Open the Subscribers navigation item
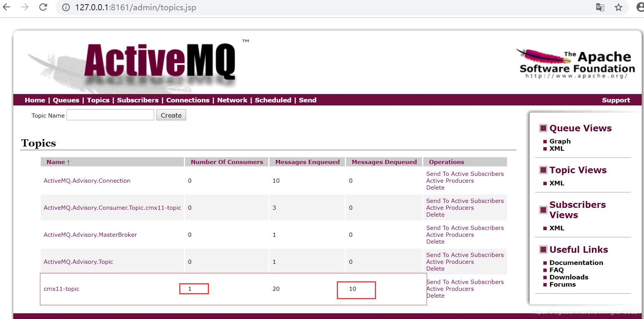The image size is (644, 319). 138,100
